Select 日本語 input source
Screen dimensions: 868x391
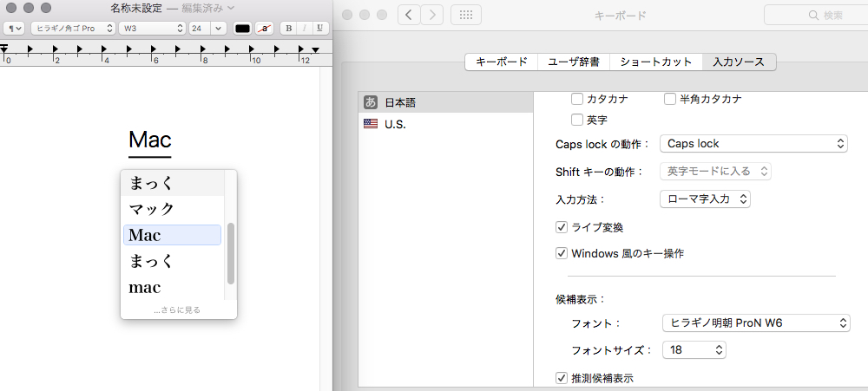tap(445, 102)
